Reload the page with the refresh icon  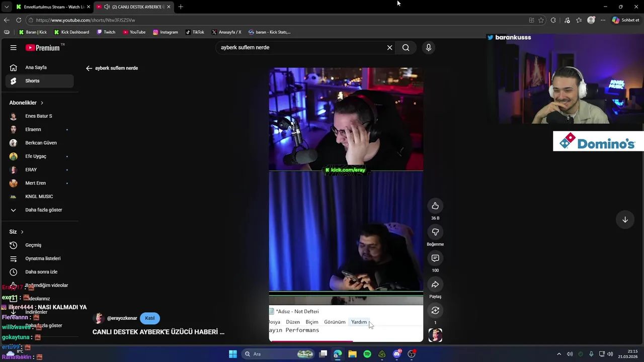pos(19,20)
